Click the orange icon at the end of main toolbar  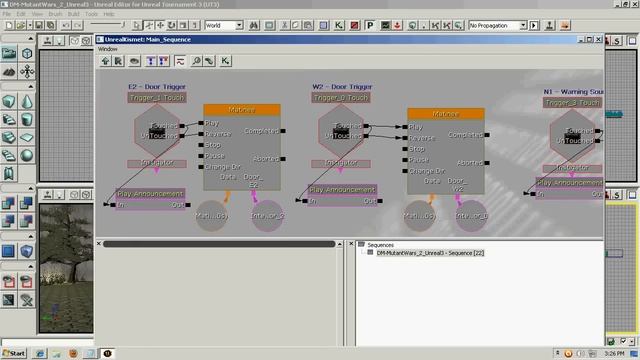565,25
